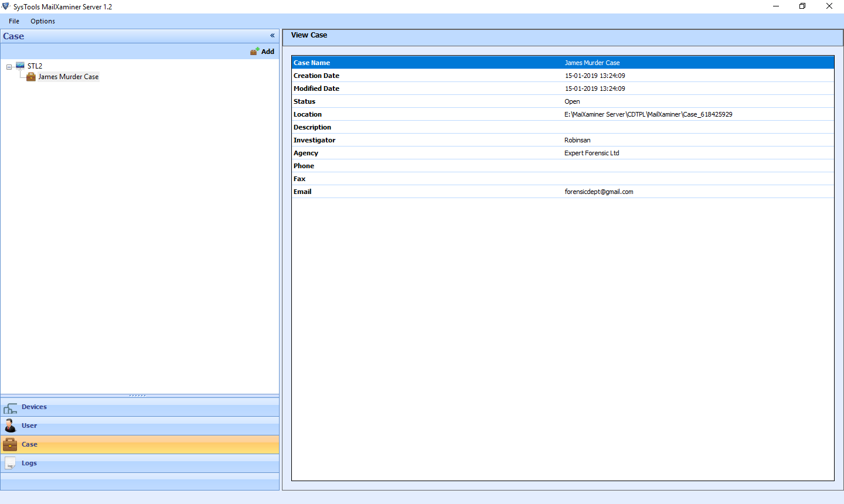Screen dimensions: 844x504
Task: Open the File menu
Action: click(14, 21)
